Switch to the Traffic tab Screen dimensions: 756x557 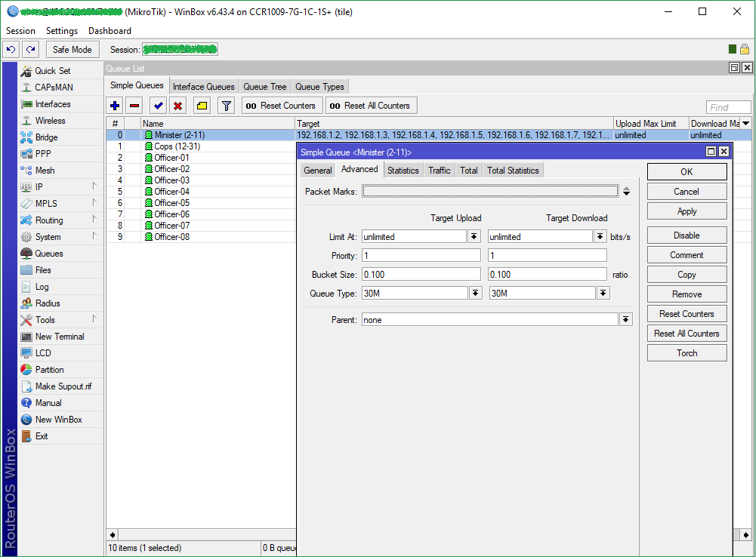(440, 171)
